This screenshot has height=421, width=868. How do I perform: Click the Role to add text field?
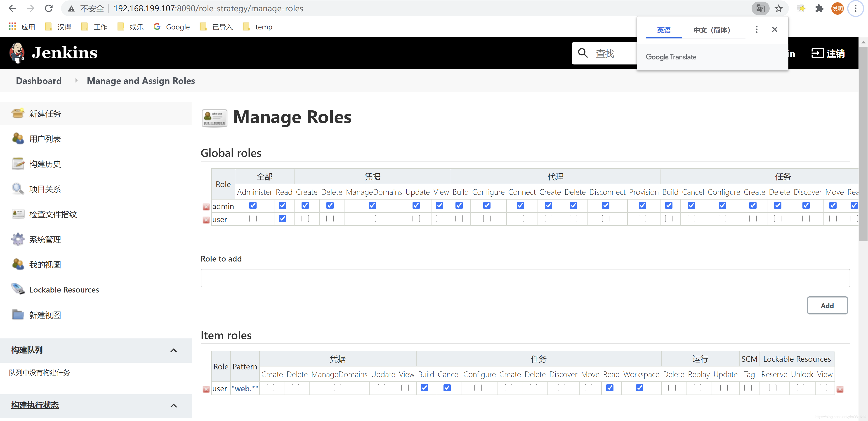525,278
